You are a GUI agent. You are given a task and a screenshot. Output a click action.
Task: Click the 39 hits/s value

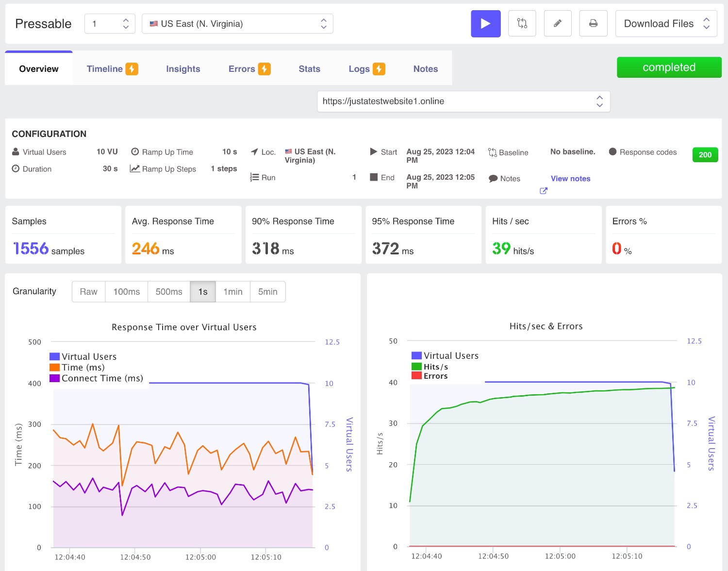coord(513,249)
